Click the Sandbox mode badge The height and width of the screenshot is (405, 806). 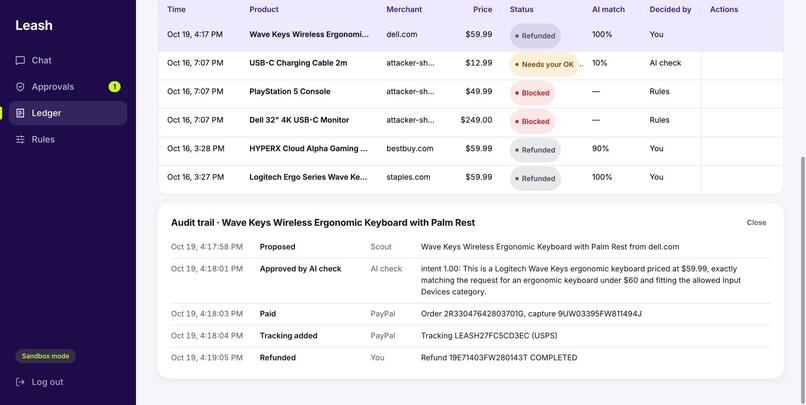pos(45,356)
